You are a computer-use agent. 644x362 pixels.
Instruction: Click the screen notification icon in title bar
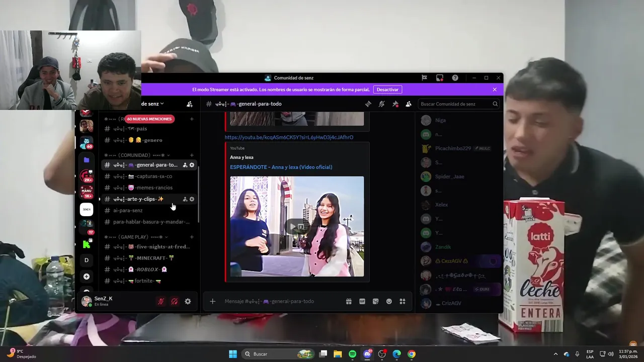pos(440,78)
